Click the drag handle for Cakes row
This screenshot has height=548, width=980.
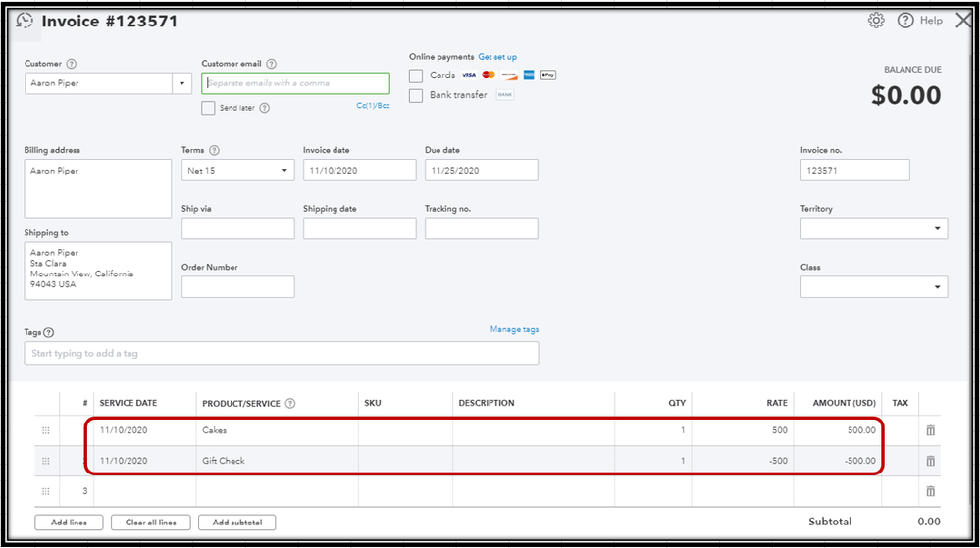(44, 430)
